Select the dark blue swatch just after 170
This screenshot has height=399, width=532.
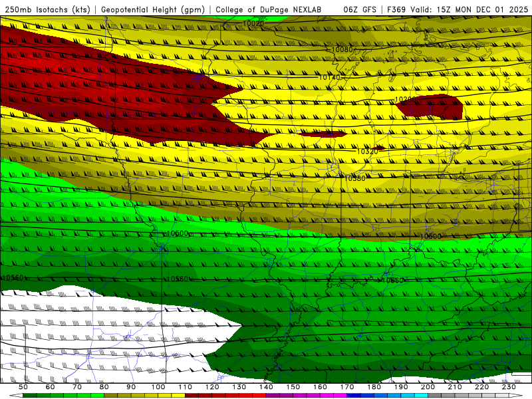(354, 396)
